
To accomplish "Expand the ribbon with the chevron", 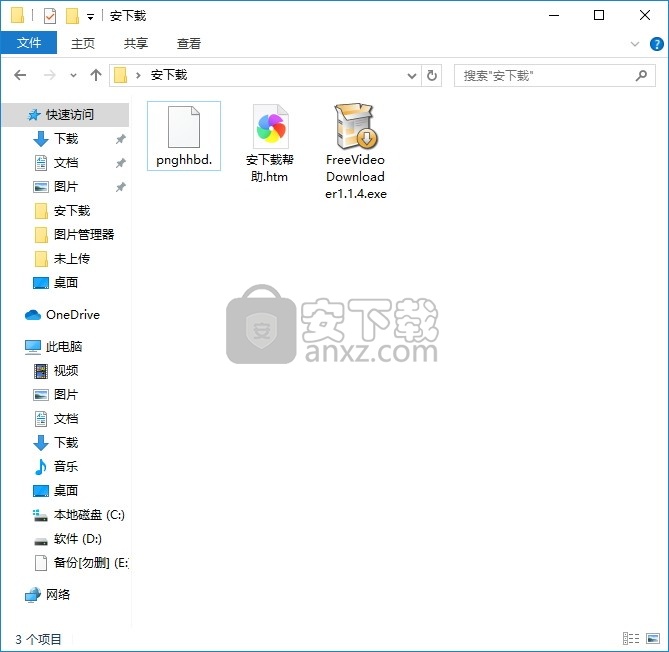I will 634,44.
